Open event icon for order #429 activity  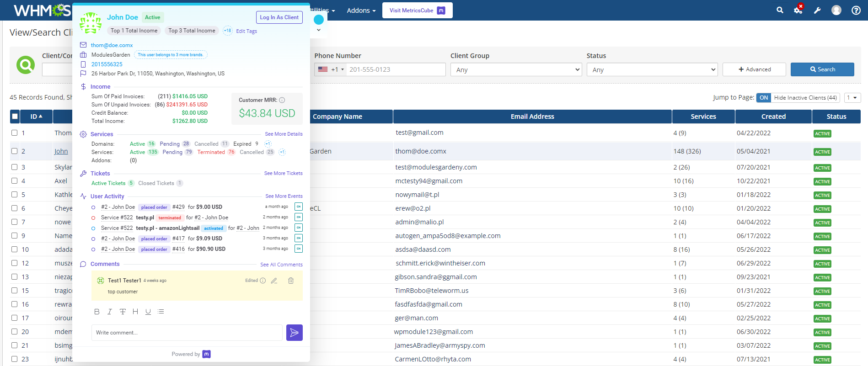(299, 207)
